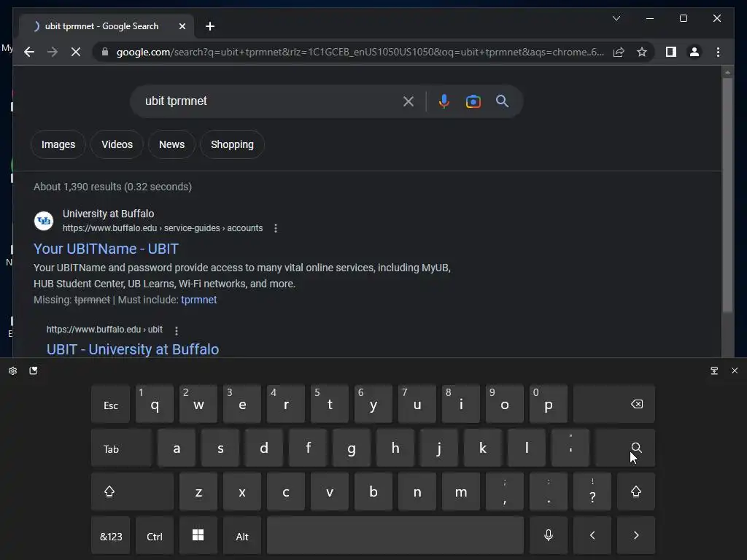Click the University at Buffalo favicon

(43, 220)
